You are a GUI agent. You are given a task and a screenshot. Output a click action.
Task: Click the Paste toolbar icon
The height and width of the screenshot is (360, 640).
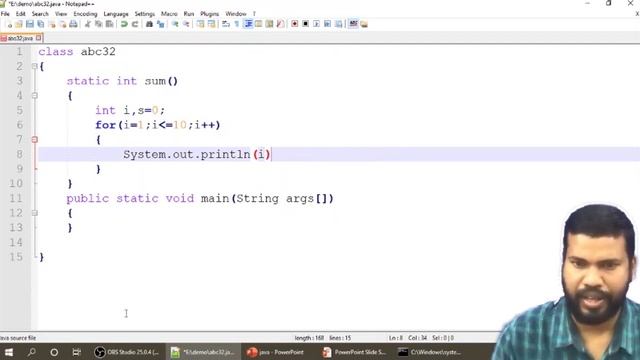point(109,24)
